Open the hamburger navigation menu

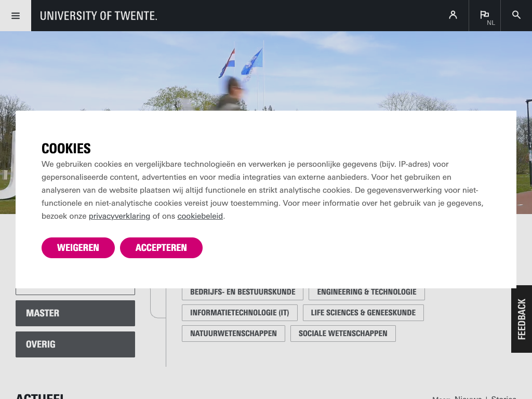tap(16, 16)
